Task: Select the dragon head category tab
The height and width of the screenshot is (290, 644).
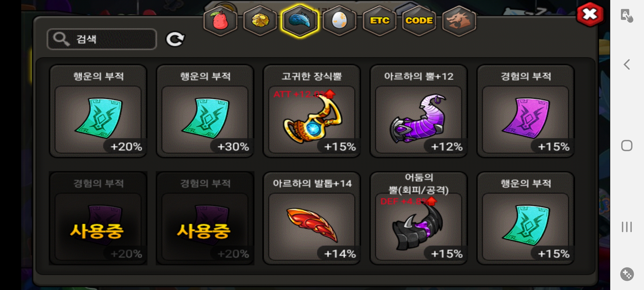Action: [459, 21]
